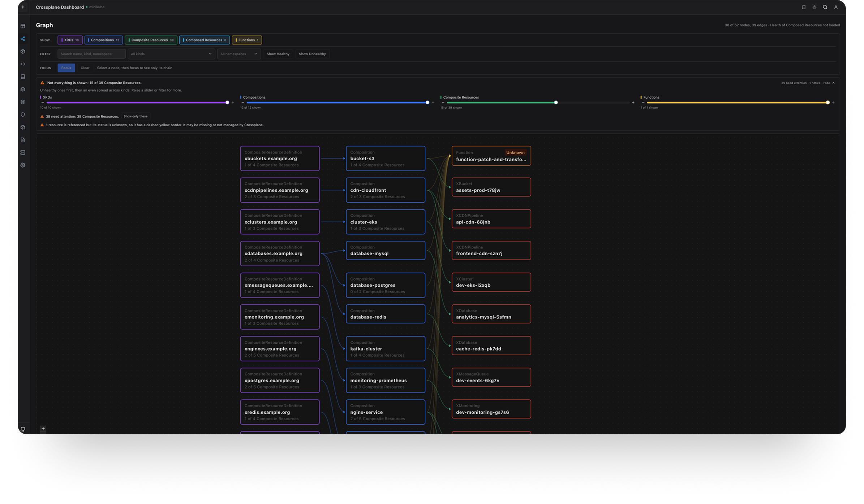Open the All kinds dropdown

click(x=171, y=54)
